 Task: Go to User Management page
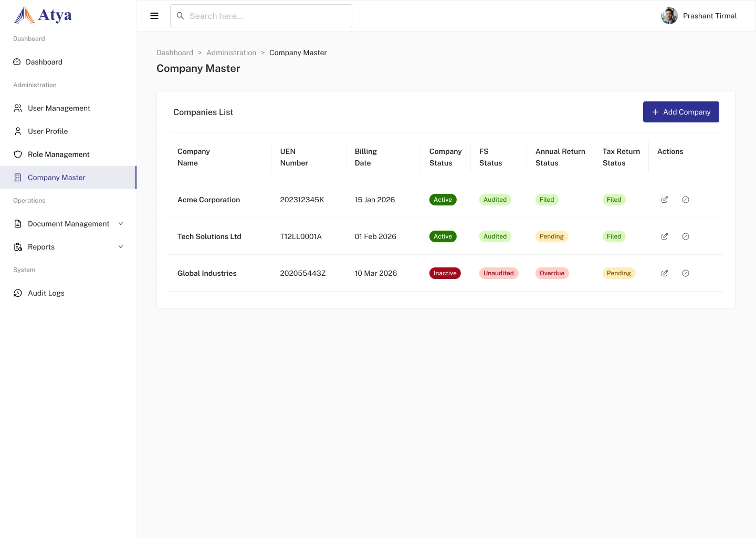pyautogui.click(x=68, y=108)
